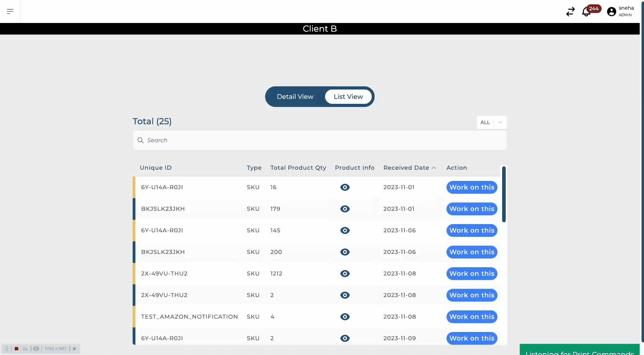Show product info for the 200 qty row
Image resolution: width=644 pixels, height=355 pixels.
click(x=345, y=252)
